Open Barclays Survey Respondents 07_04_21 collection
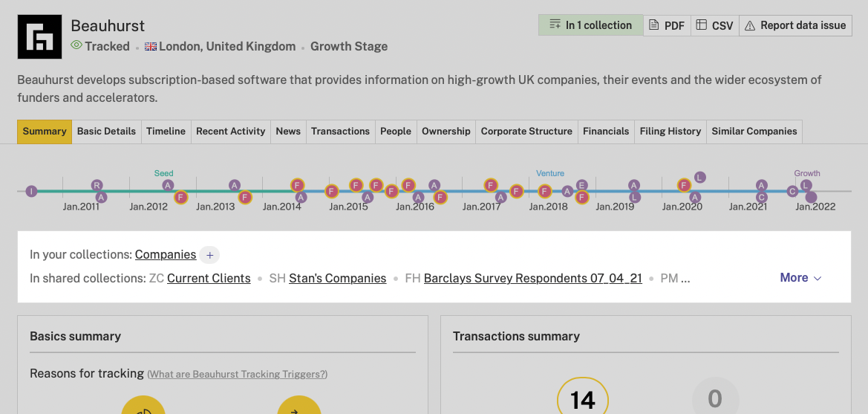Screen dimensions: 868x414 pos(532,278)
